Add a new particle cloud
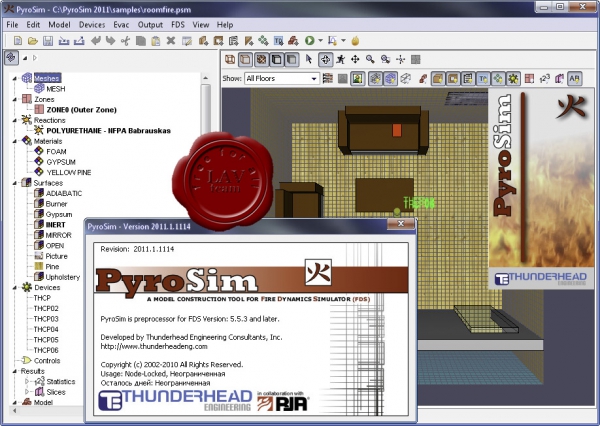Image resolution: width=600 pixels, height=426 pixels. coord(263,41)
